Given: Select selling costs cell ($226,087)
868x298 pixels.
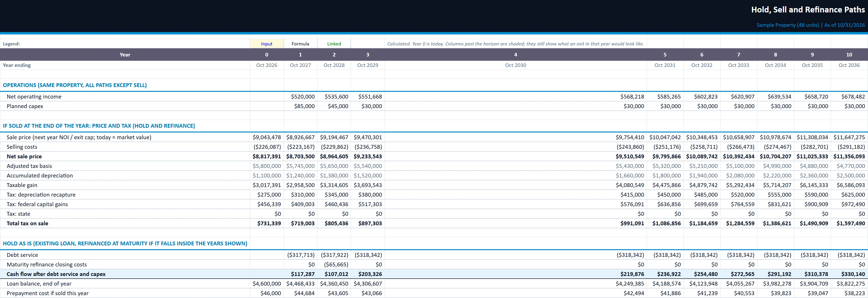Looking at the screenshot, I should pyautogui.click(x=267, y=147).
